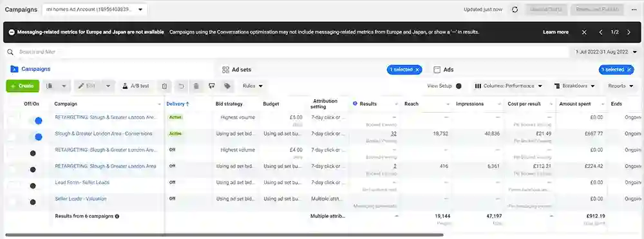
Task: Open the Reports dropdown
Action: (x=620, y=86)
